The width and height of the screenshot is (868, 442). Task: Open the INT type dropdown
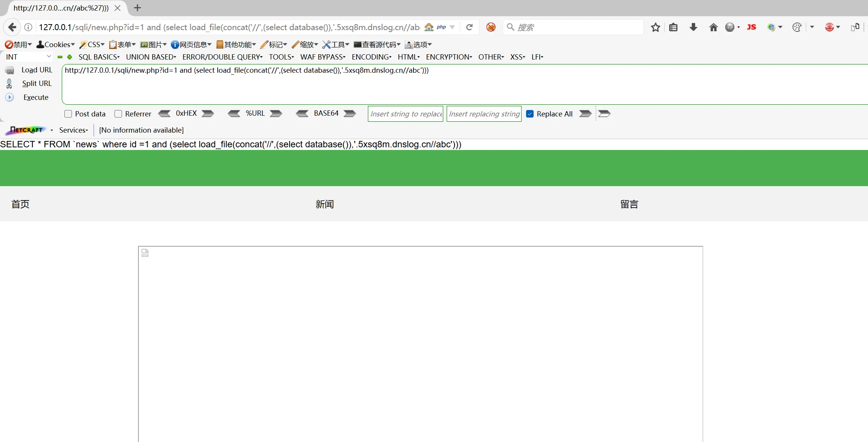[x=29, y=57]
